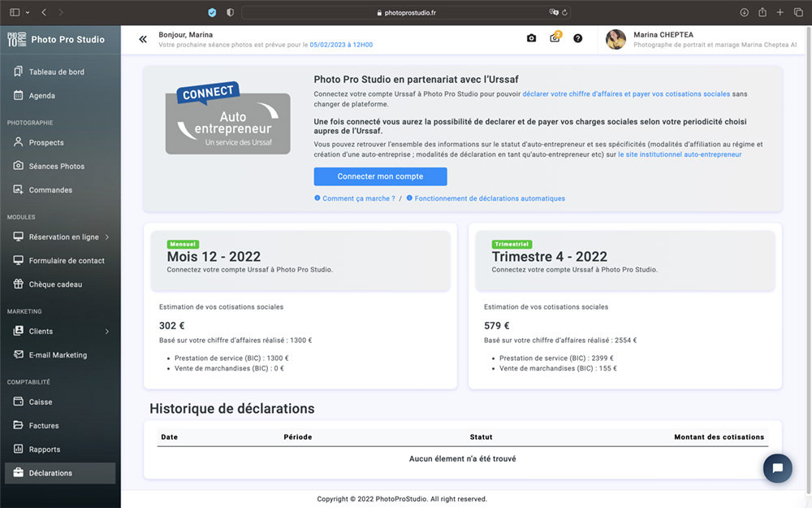Image resolution: width=812 pixels, height=508 pixels.
Task: Open Caisse in Comptabilité
Action: point(41,402)
